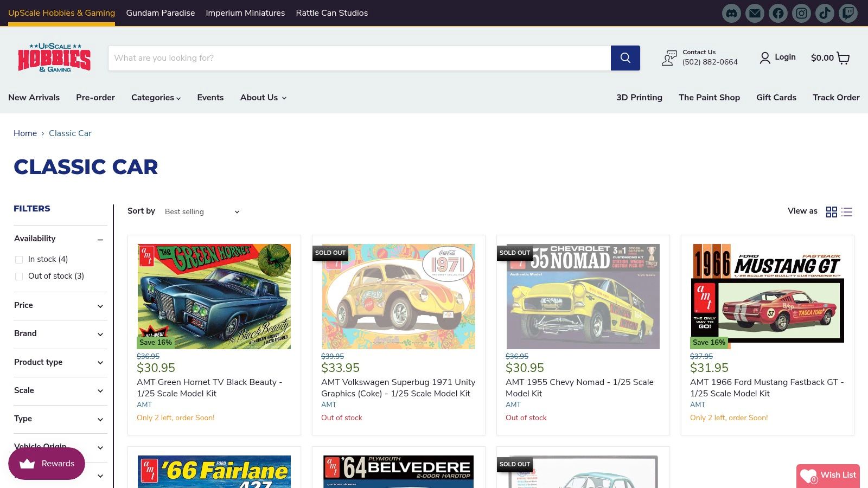This screenshot has width=868, height=488.
Task: Open AMT 1966 Ford Mustang Fastback GT title
Action: pyautogui.click(x=767, y=388)
